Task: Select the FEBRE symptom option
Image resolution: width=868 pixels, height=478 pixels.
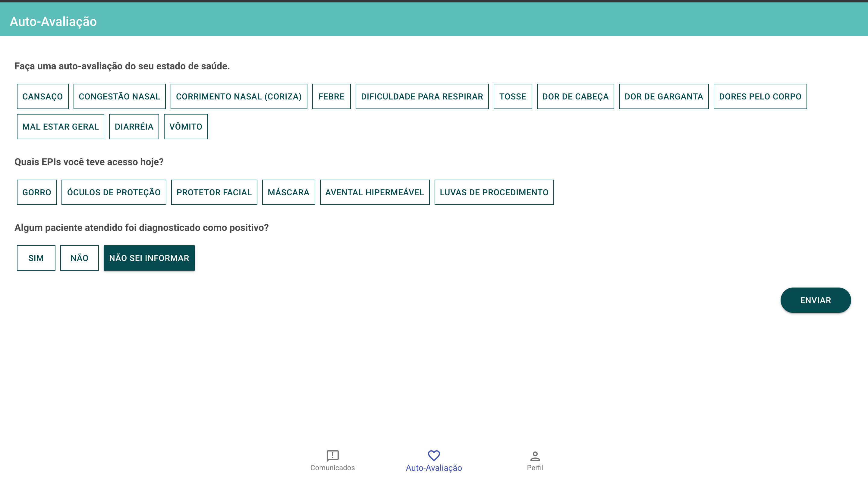Action: 331,96
